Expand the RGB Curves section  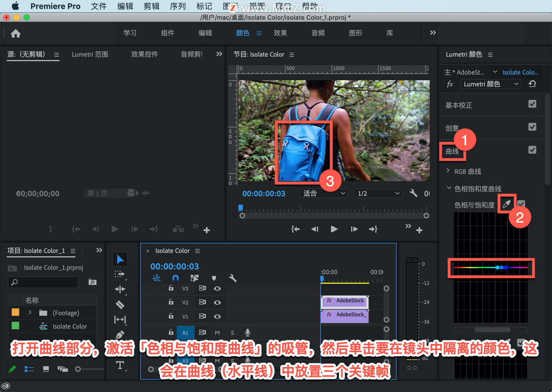[448, 170]
